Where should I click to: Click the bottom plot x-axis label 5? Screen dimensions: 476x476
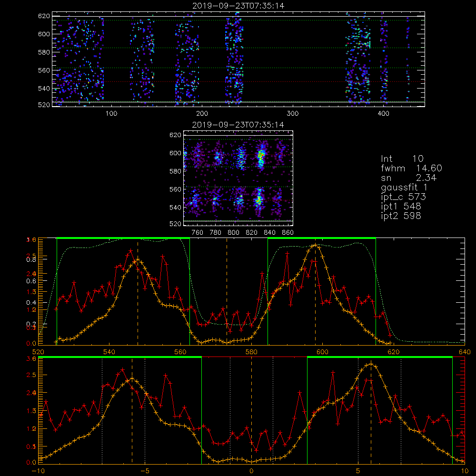(x=358, y=471)
